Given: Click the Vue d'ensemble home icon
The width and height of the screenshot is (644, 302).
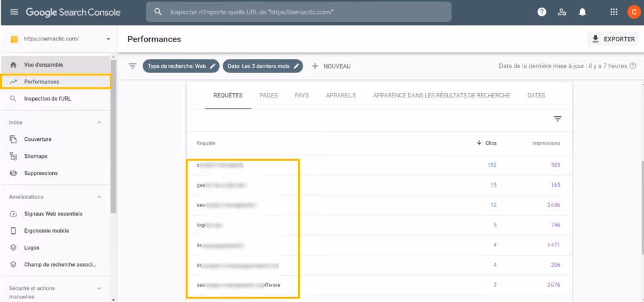Looking at the screenshot, I should (x=13, y=65).
